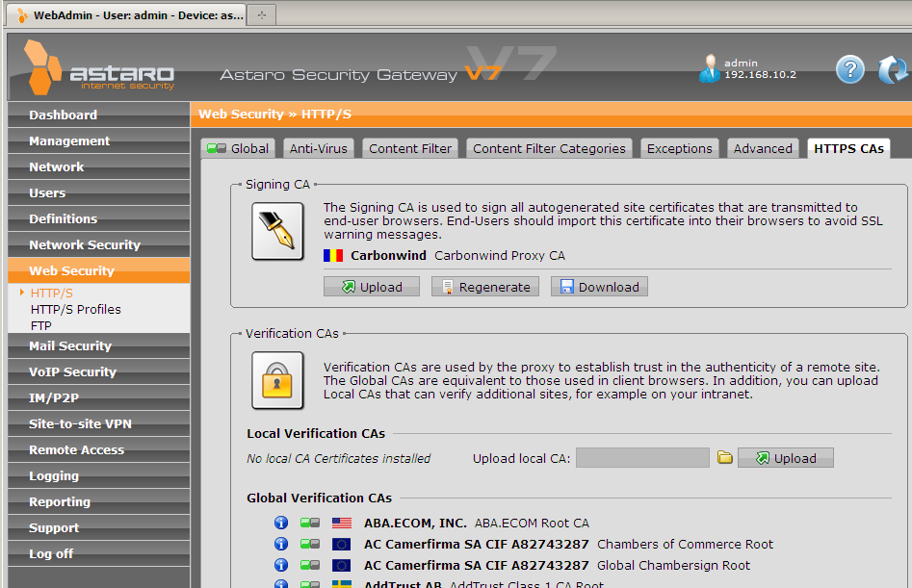This screenshot has width=912, height=588.
Task: Expand the Users menu
Action: [99, 192]
